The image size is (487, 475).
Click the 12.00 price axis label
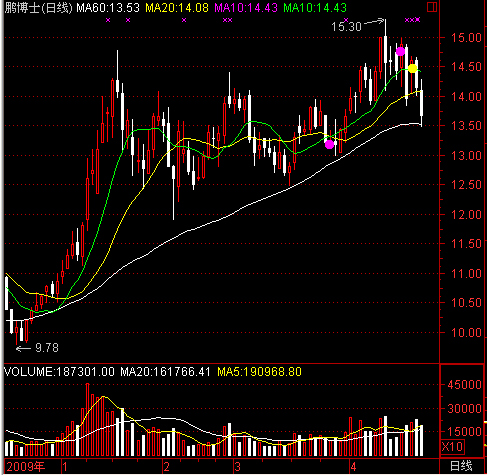point(466,214)
